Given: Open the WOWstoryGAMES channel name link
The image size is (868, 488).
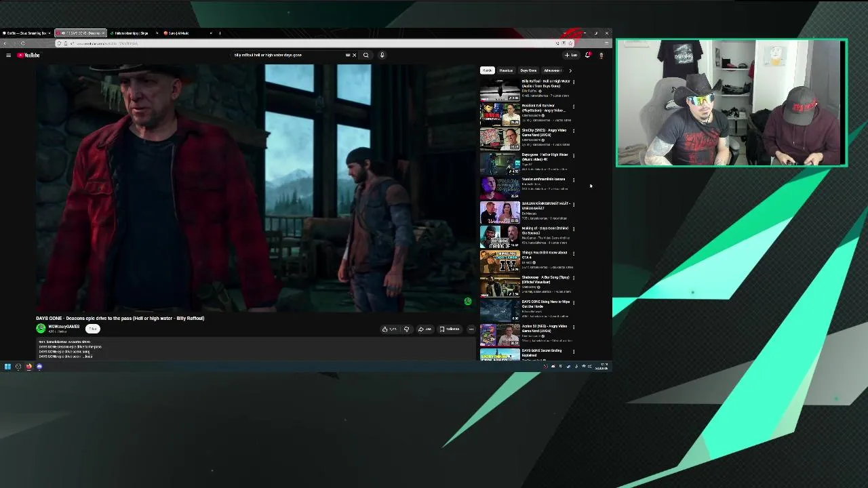Looking at the screenshot, I should click(64, 327).
